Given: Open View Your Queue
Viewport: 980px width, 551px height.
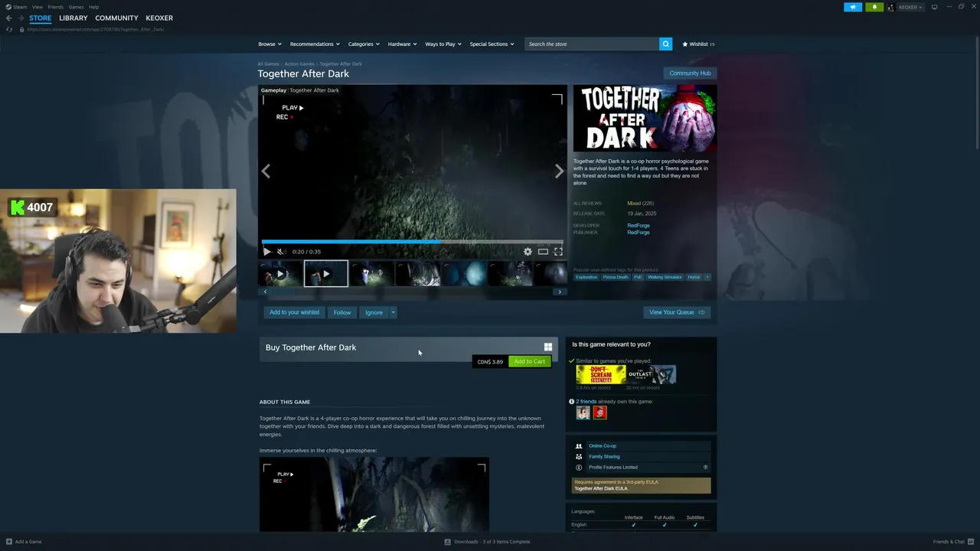Looking at the screenshot, I should pyautogui.click(x=677, y=312).
